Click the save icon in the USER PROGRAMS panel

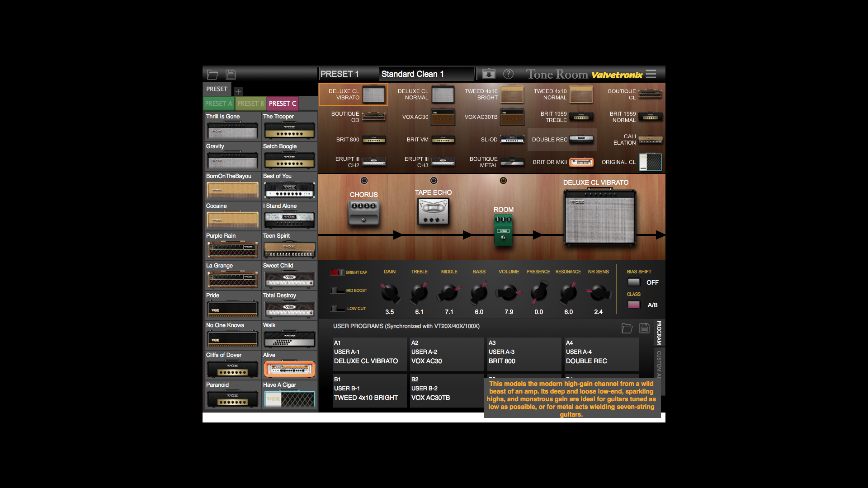click(x=644, y=328)
